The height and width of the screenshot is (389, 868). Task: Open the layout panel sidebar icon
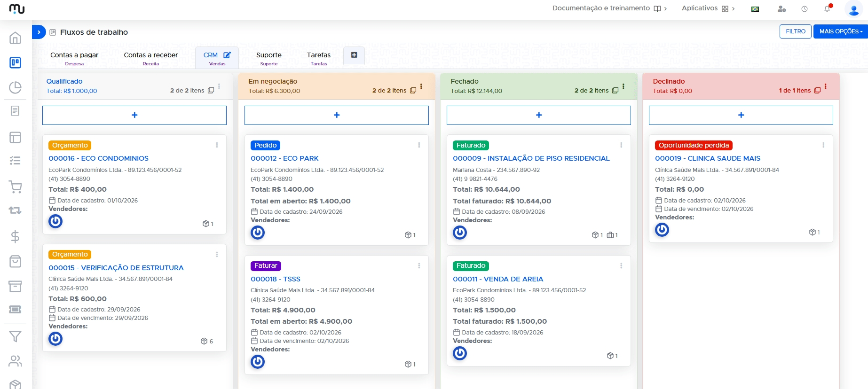(x=15, y=137)
